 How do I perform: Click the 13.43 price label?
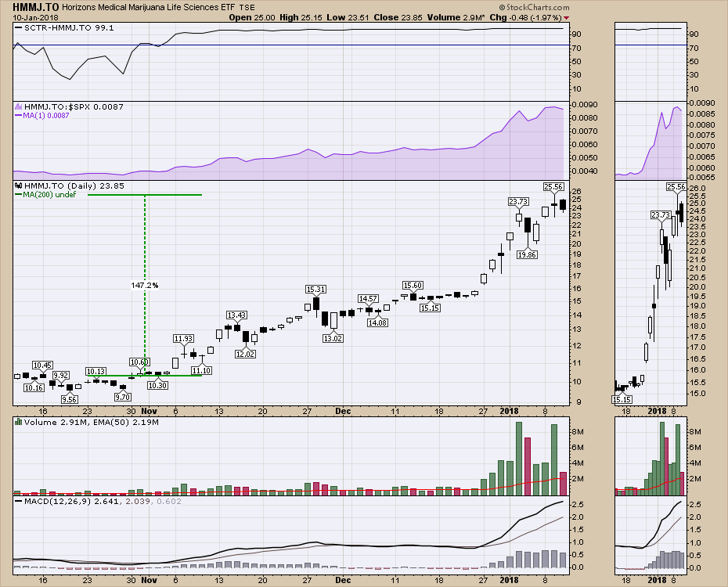[x=236, y=315]
